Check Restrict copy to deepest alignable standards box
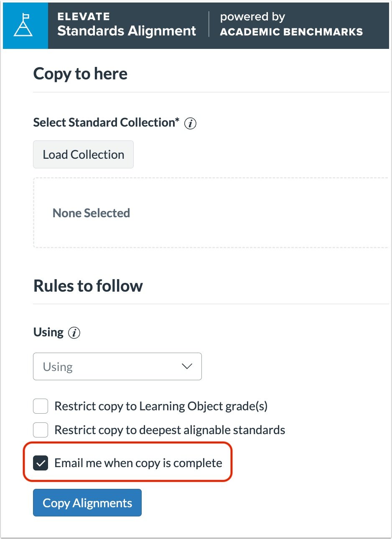Screen dimensions: 392x539 [x=41, y=430]
